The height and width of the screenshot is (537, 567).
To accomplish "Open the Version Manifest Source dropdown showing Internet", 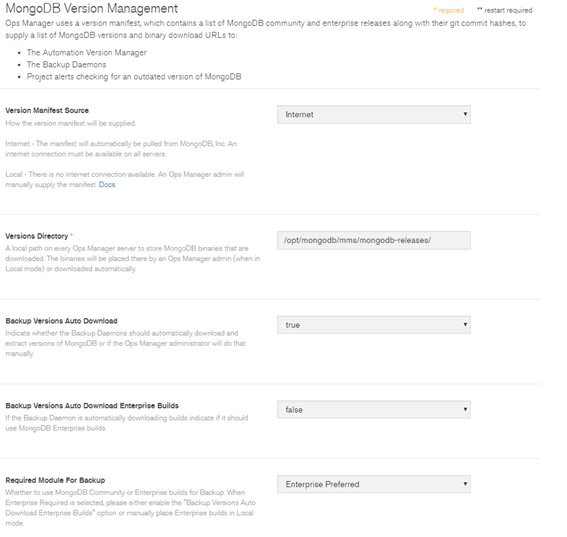I will pyautogui.click(x=374, y=115).
